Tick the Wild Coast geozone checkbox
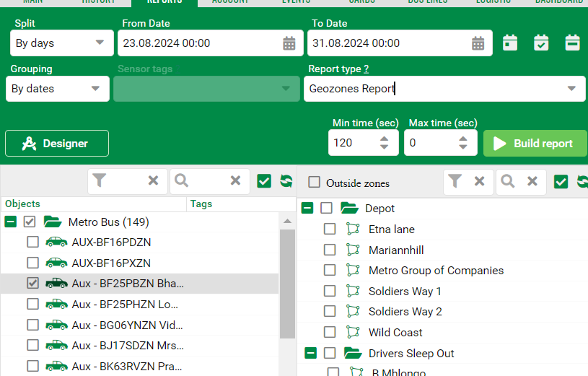This screenshot has width=588, height=376. pos(330,333)
